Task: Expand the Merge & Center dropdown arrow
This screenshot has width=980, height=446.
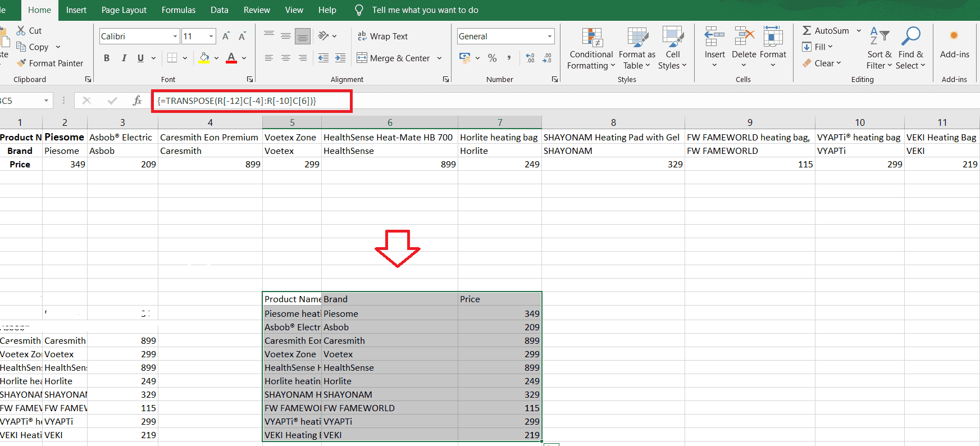Action: pos(439,58)
